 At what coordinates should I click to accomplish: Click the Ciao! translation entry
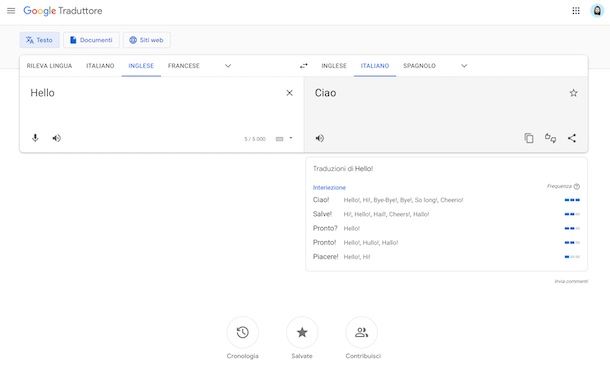pyautogui.click(x=321, y=200)
